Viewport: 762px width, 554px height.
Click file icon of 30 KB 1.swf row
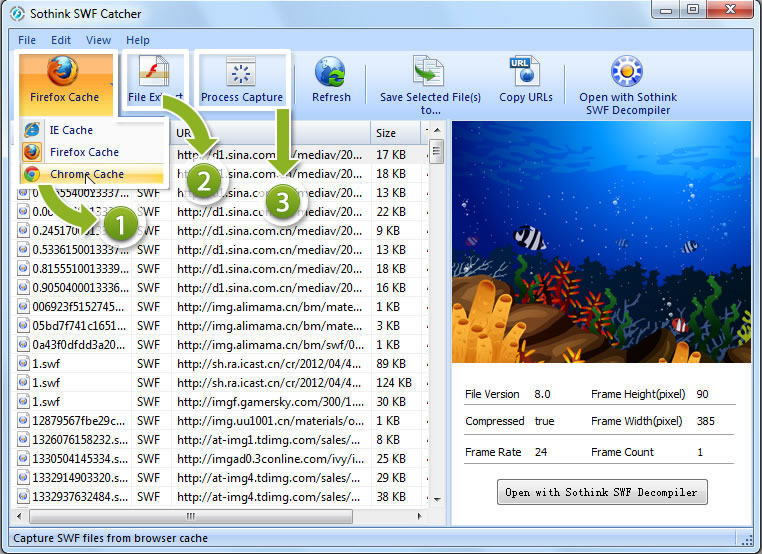click(x=23, y=401)
